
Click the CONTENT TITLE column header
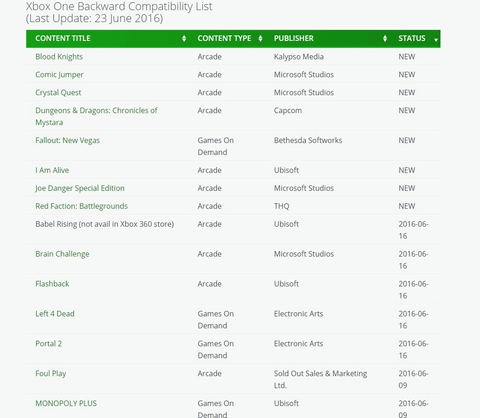point(107,39)
